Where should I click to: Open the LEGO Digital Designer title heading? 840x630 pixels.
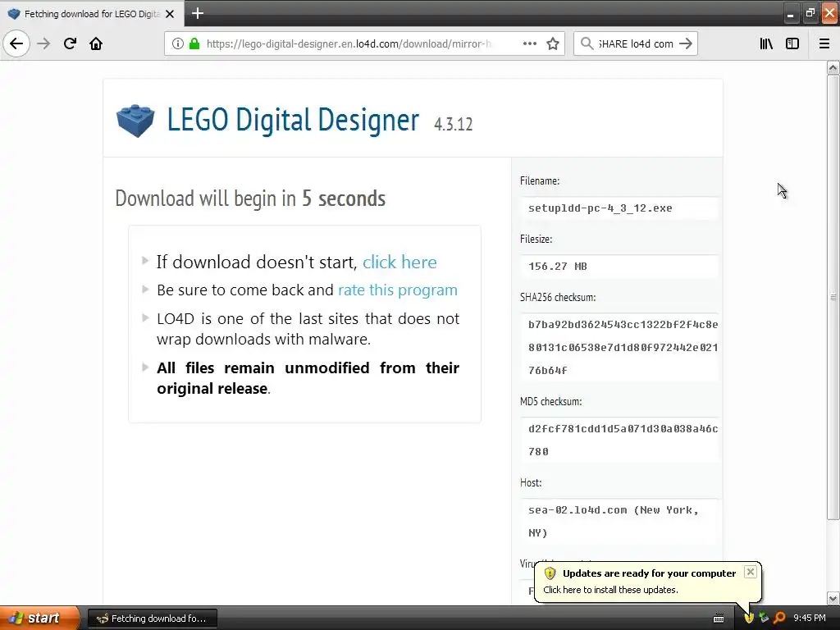(x=293, y=119)
